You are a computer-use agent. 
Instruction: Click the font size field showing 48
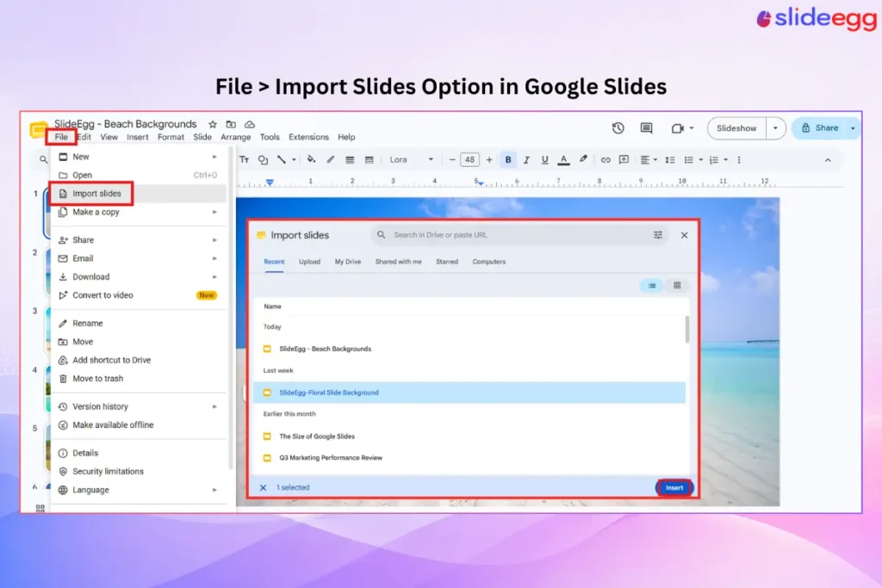coord(469,159)
